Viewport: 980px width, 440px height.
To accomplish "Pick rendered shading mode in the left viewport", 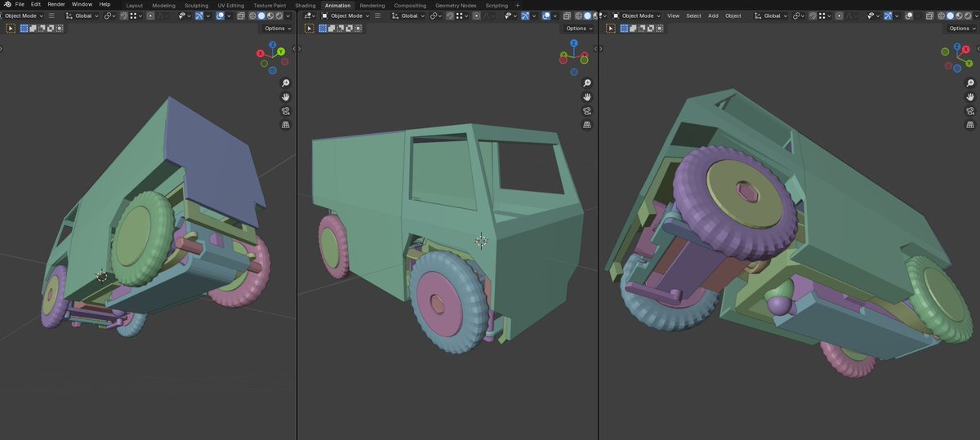I will tap(279, 16).
